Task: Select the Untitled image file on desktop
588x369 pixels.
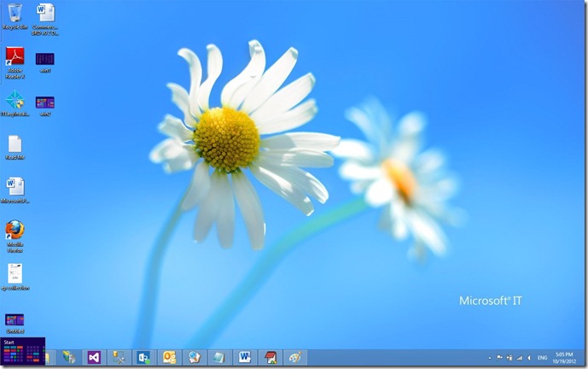Action: pos(15,324)
